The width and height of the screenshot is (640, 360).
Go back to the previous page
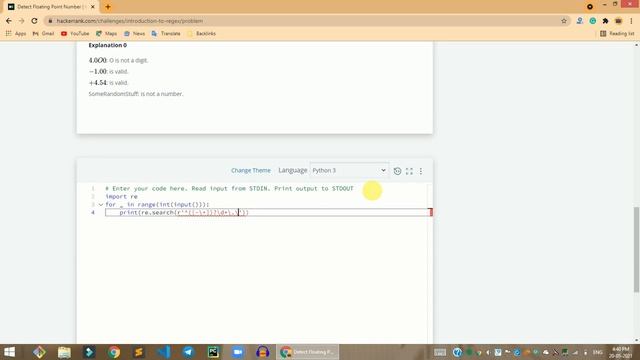(9, 21)
